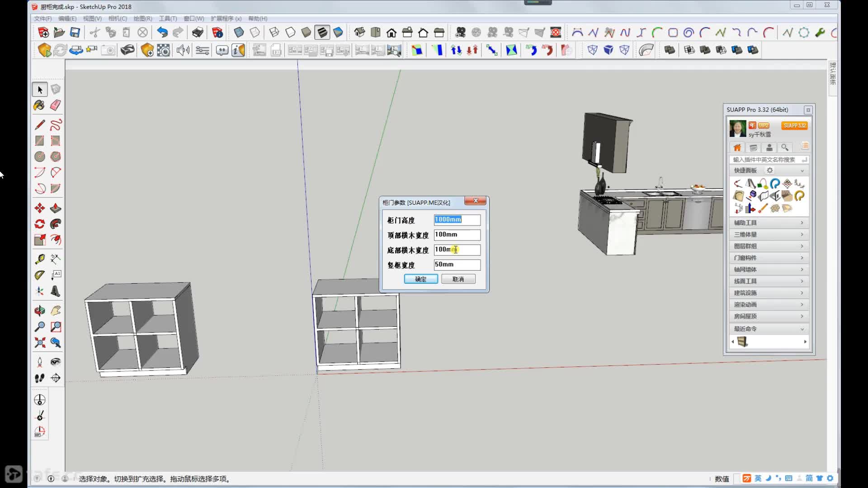Switch to X-Ray face style
The image size is (868, 488).
click(x=239, y=32)
